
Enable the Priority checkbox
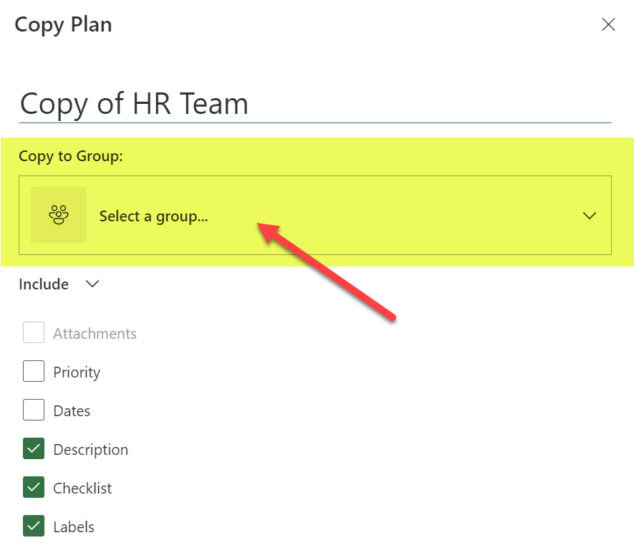(34, 371)
